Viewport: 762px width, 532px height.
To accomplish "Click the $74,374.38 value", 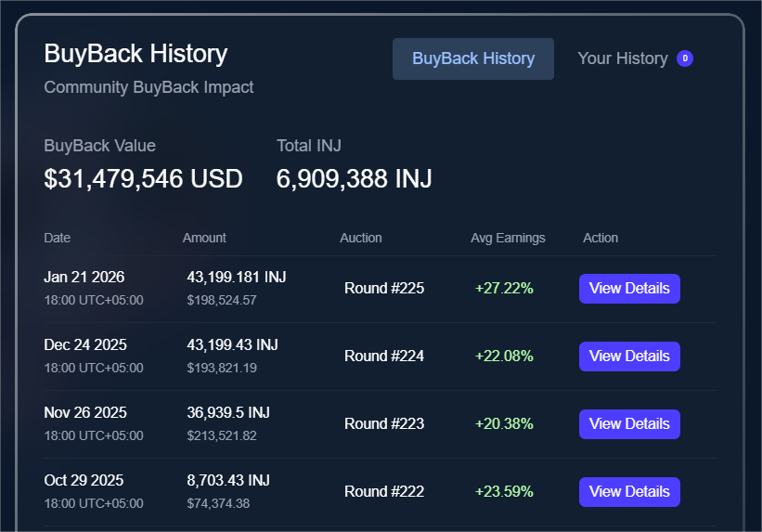I will [x=218, y=503].
